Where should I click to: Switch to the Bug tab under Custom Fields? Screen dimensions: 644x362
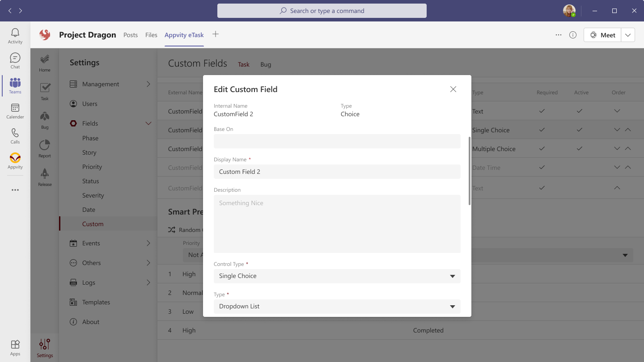[x=265, y=64]
